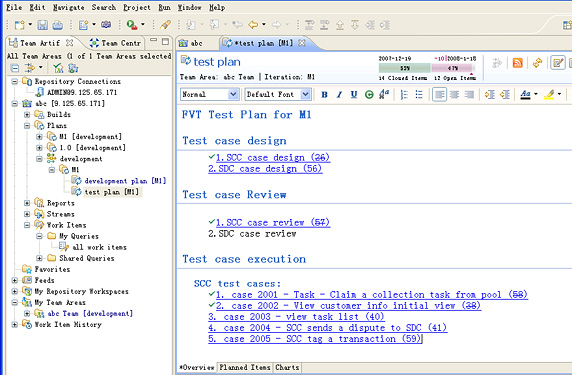Click the Back yellow arrow icon
The image size is (572, 375).
(253, 25)
